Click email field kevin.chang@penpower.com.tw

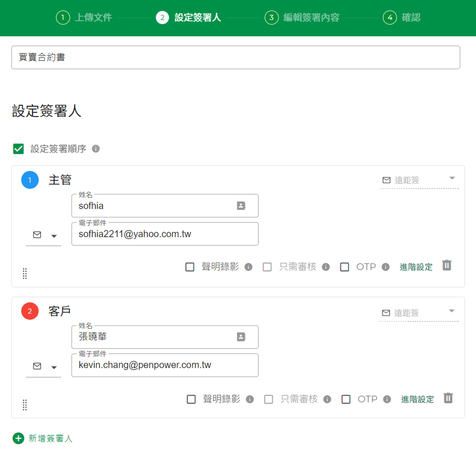pos(165,365)
